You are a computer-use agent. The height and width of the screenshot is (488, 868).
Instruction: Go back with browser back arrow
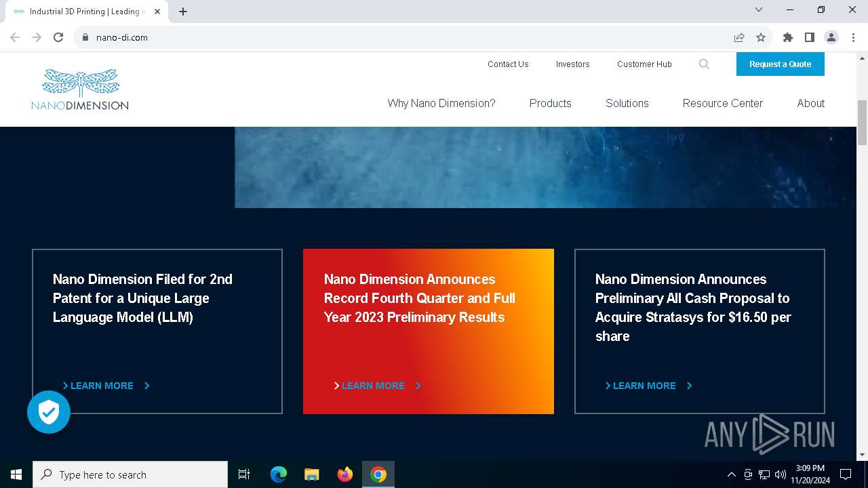(x=15, y=37)
